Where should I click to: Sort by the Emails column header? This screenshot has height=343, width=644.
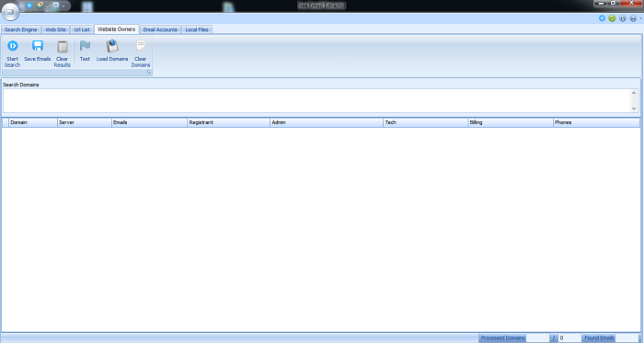point(149,122)
